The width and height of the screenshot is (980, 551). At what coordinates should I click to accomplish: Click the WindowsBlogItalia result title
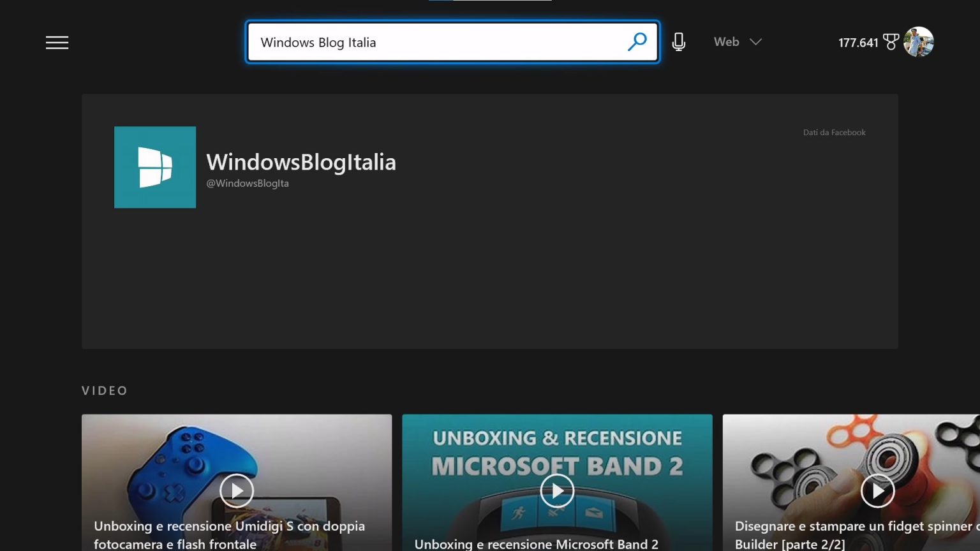[x=301, y=162]
